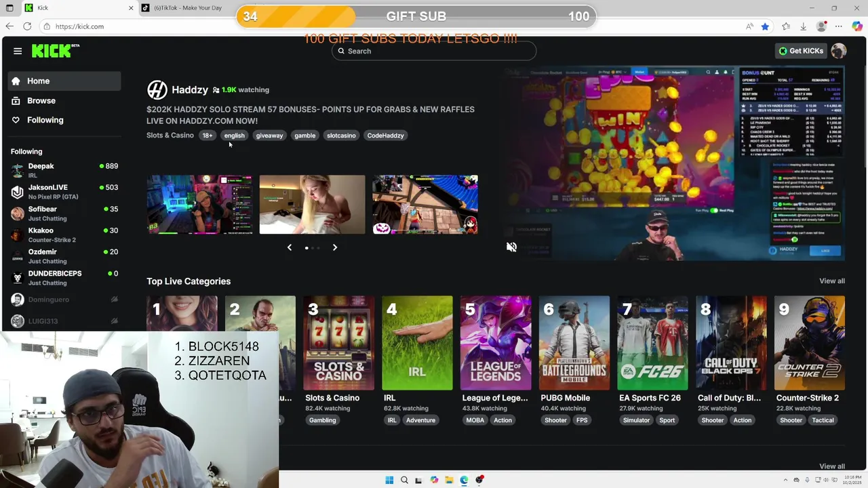Go to next carousel slide

click(334, 247)
